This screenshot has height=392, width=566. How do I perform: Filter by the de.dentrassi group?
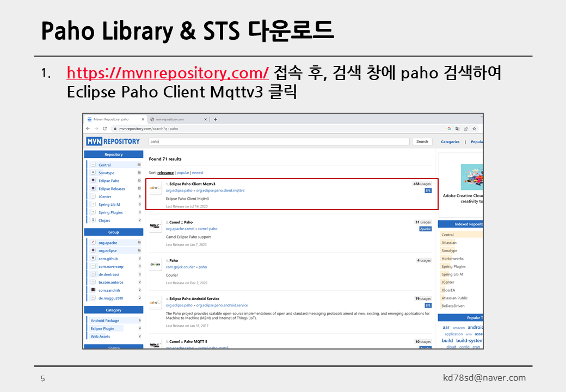[108, 275]
